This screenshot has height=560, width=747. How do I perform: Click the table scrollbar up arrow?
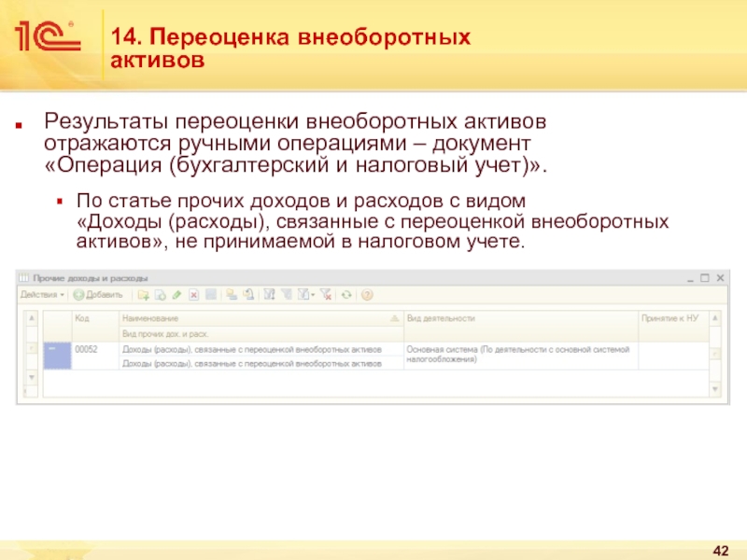pos(715,318)
